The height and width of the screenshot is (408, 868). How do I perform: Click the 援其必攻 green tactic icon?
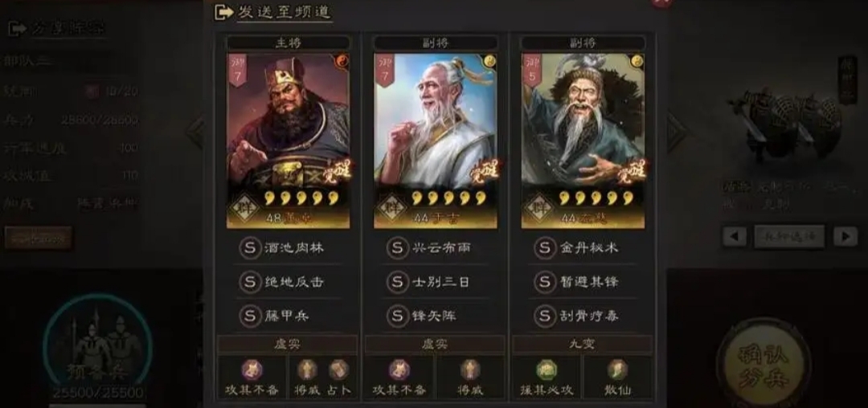pos(547,370)
